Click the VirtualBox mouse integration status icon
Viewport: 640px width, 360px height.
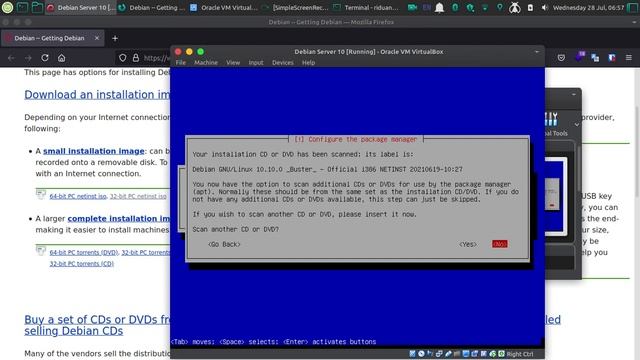[x=493, y=354]
